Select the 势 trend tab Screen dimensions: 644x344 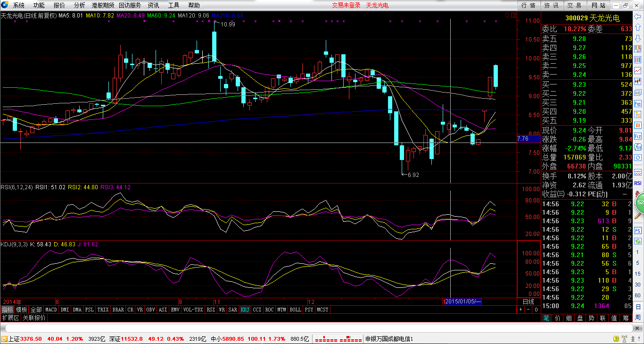coord(591,318)
